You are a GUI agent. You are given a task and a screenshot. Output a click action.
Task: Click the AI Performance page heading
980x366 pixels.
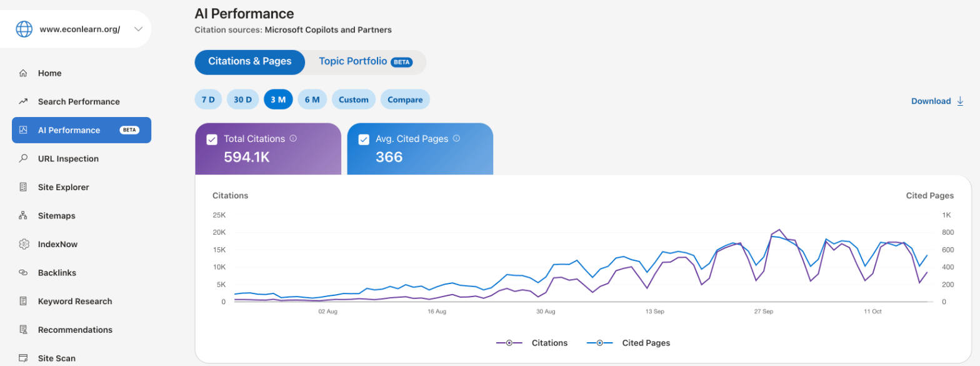pos(244,13)
